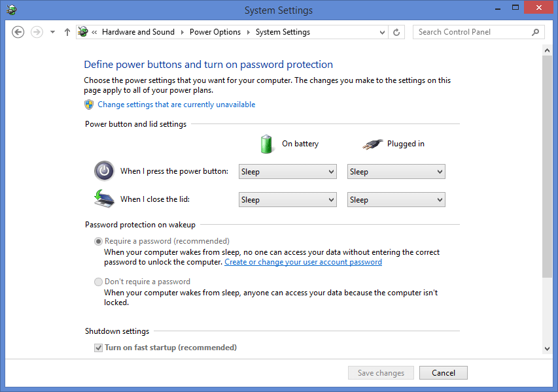Click the green battery icon
Screen dimensions: 558x392
pos(266,144)
